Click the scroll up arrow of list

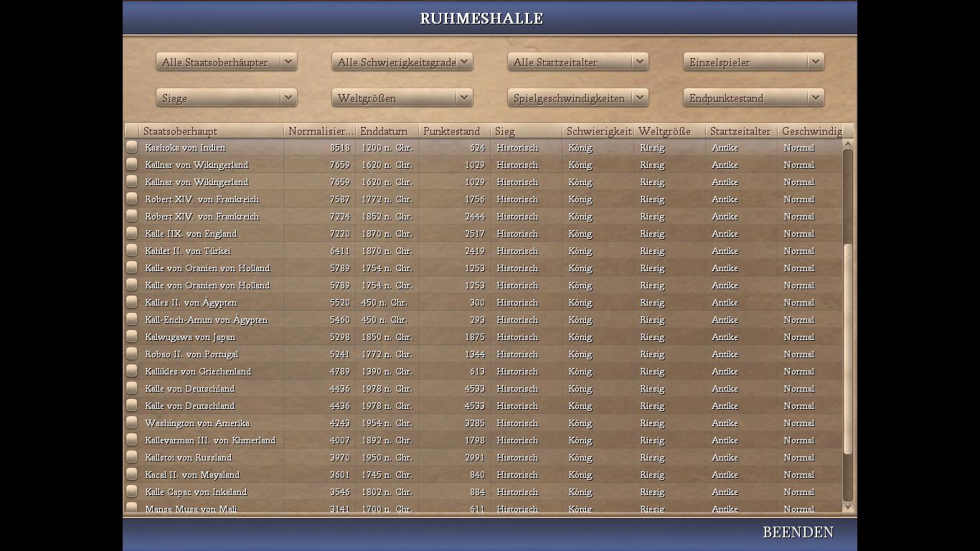click(847, 144)
